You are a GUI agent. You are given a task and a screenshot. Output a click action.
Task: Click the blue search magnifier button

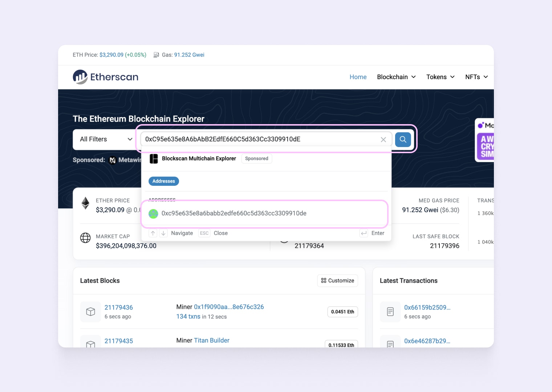point(403,139)
